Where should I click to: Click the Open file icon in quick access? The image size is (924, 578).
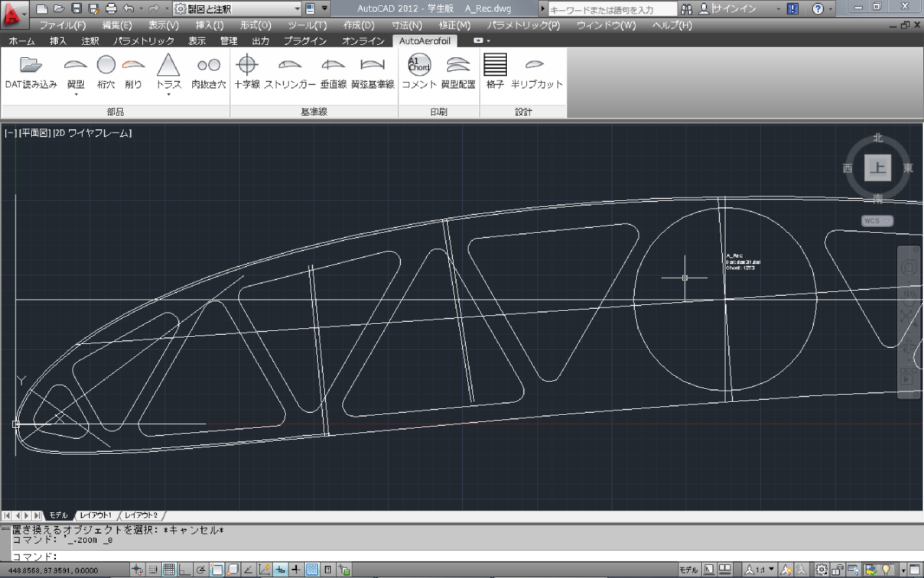(x=59, y=8)
